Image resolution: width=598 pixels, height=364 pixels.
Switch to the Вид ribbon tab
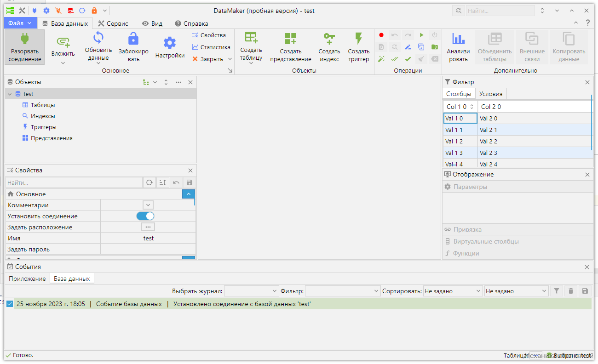point(152,23)
